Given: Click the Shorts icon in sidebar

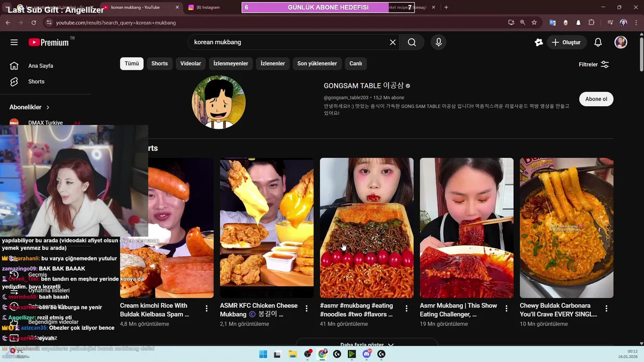Looking at the screenshot, I should coord(14,81).
